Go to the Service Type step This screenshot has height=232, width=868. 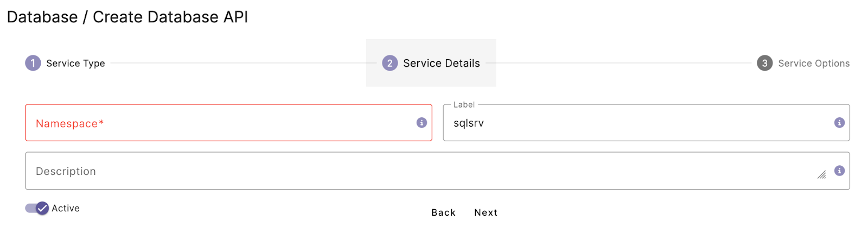pos(75,64)
